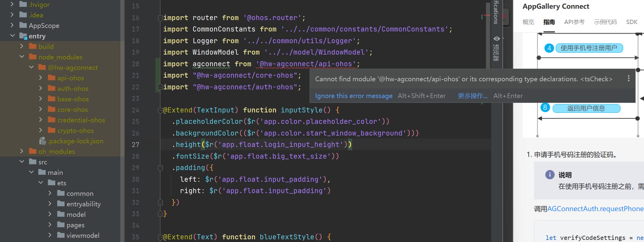Expand the auth-ohos folder

[x=41, y=88]
